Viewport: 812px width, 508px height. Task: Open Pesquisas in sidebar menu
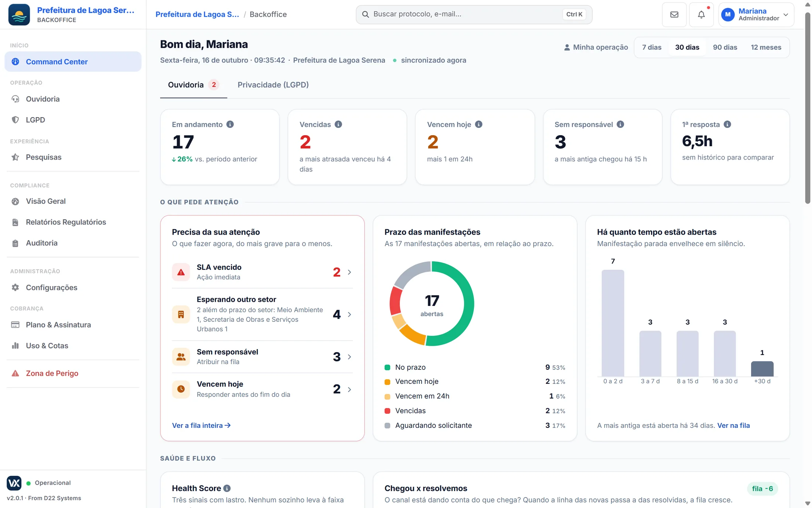[x=73, y=157]
